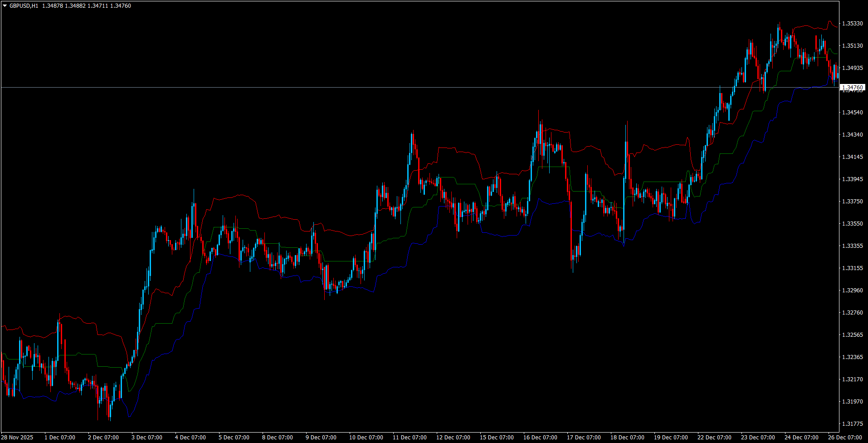The width and height of the screenshot is (868, 443).
Task: Click the 1.33355 price level
Action: pyautogui.click(x=853, y=246)
